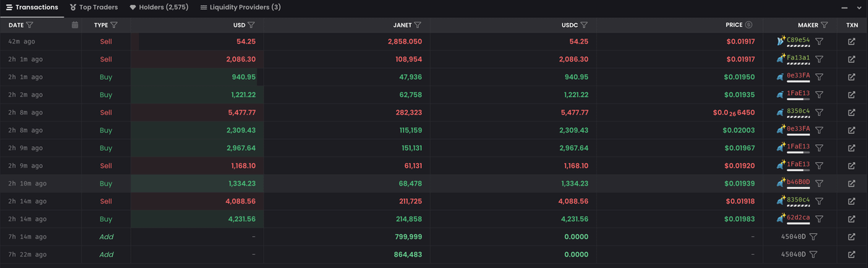Viewport: 868px width, 268px height.
Task: Open maker 45040D in the 7h 14m row
Action: pyautogui.click(x=793, y=237)
